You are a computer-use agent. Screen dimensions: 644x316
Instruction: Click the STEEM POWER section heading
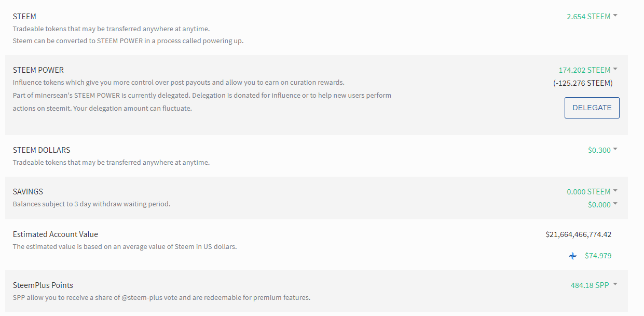click(38, 70)
